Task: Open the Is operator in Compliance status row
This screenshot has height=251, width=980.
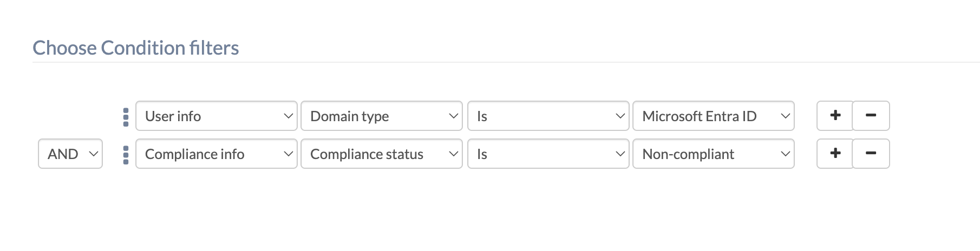Action: [548, 154]
